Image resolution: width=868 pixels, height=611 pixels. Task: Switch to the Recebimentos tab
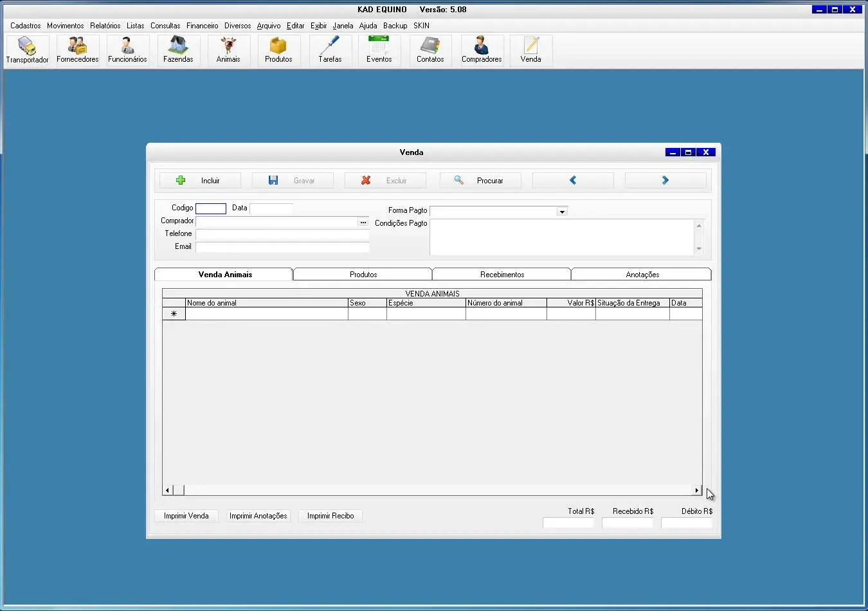click(502, 275)
